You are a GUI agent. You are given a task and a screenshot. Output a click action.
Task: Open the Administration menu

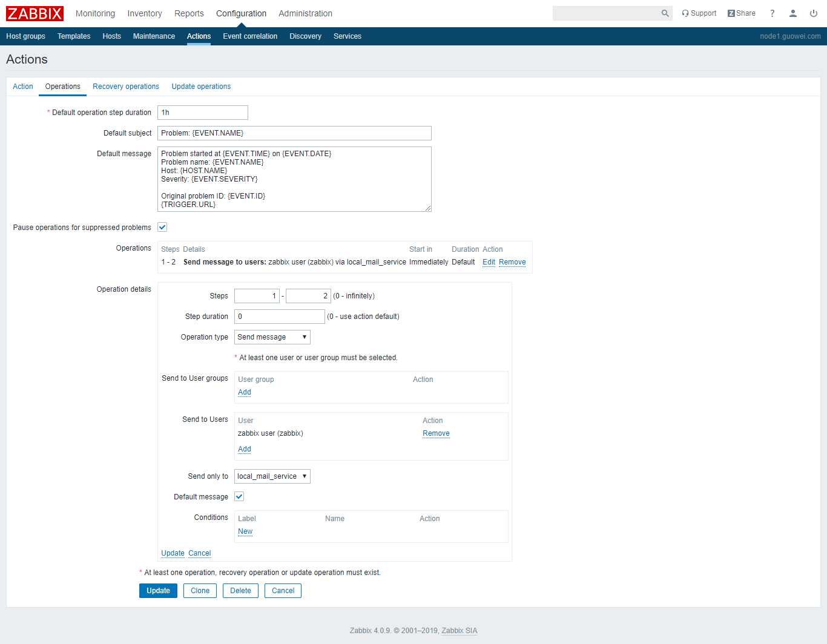[305, 13]
